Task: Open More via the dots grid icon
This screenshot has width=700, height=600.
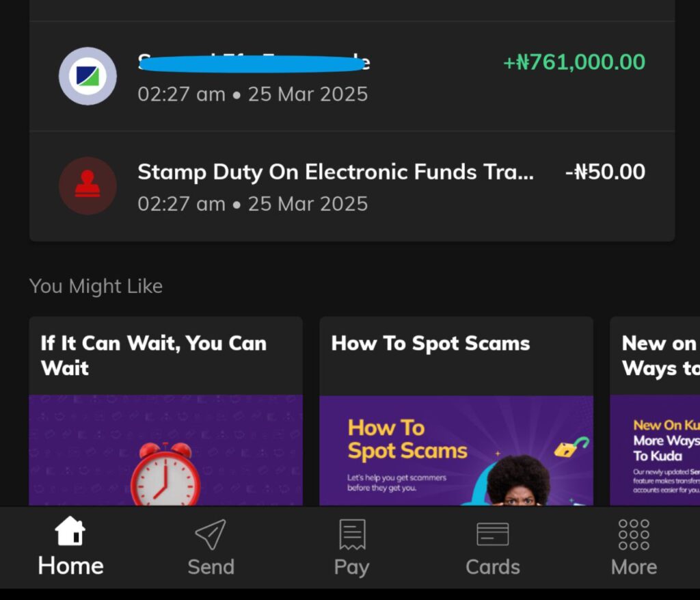Action: pyautogui.click(x=634, y=534)
